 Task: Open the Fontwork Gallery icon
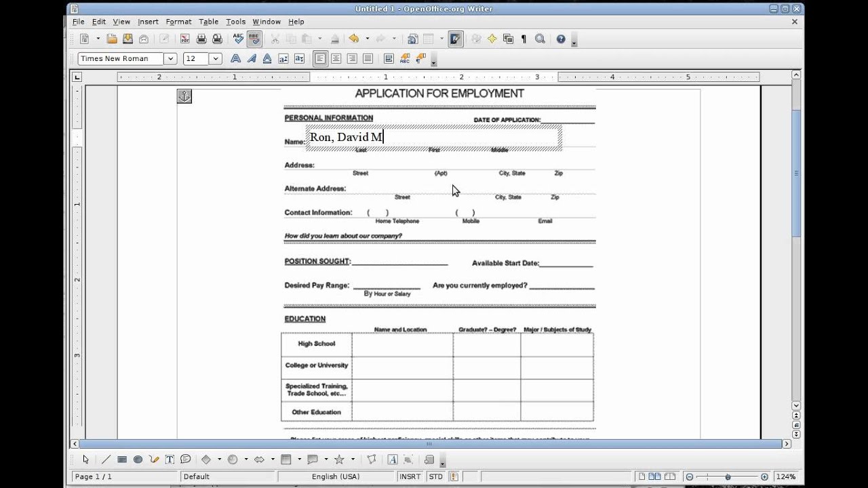pos(392,460)
